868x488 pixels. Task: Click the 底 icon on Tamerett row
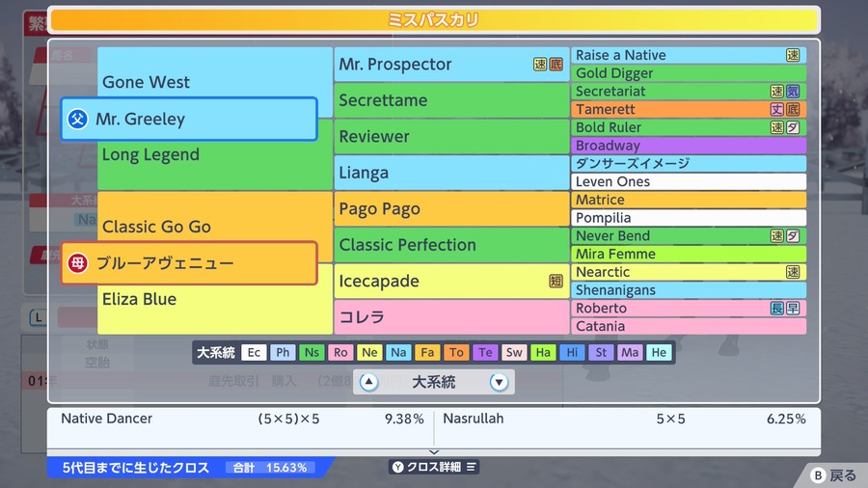pyautogui.click(x=793, y=109)
